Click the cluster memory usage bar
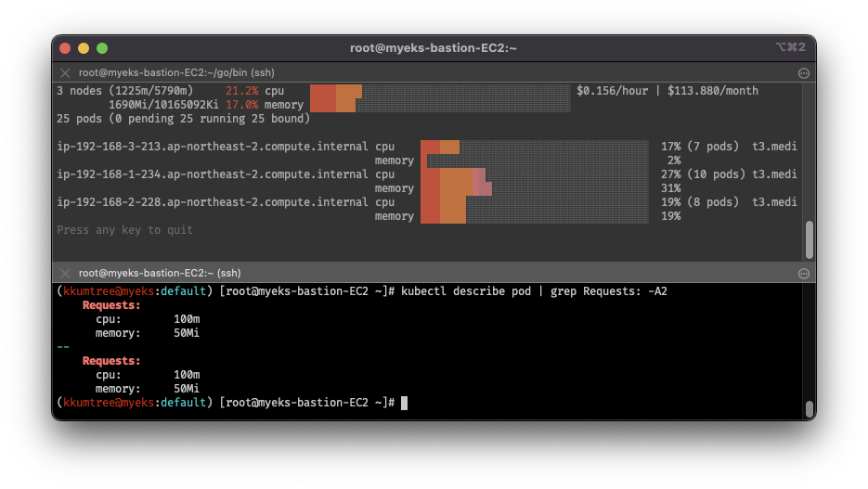The width and height of the screenshot is (868, 489). click(x=440, y=105)
